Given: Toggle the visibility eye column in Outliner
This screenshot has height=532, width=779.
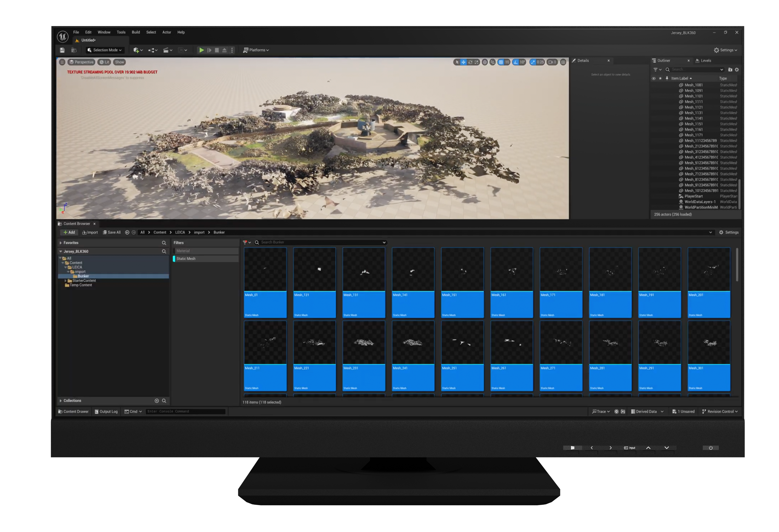Looking at the screenshot, I should pyautogui.click(x=654, y=78).
